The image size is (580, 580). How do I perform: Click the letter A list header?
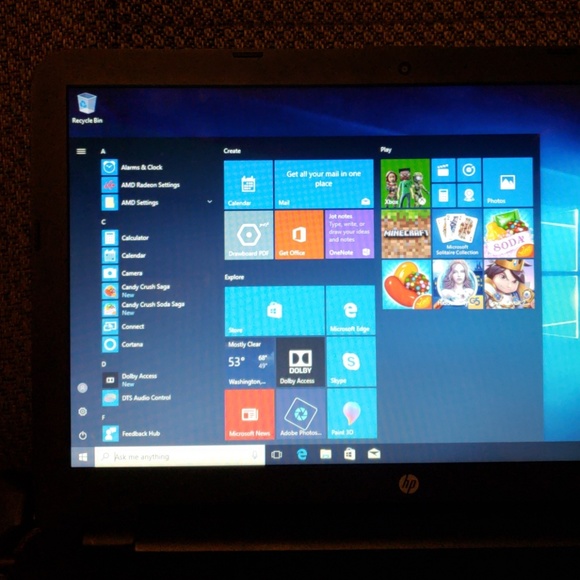(103, 151)
